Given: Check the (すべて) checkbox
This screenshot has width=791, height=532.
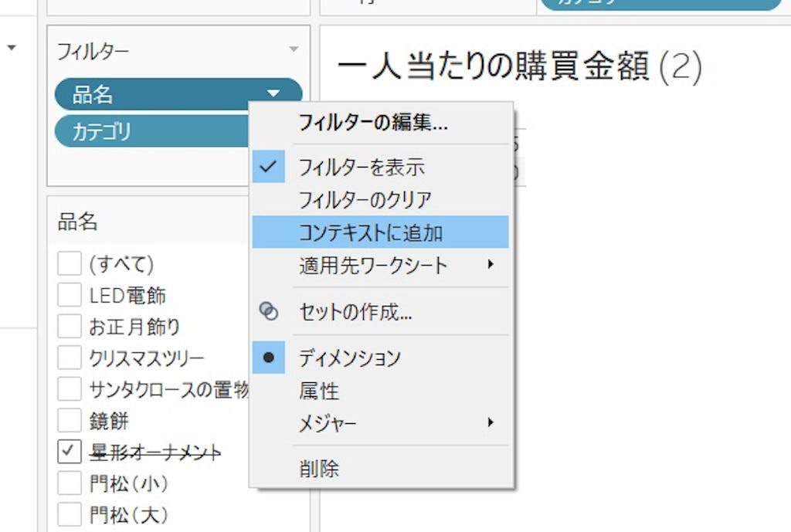Looking at the screenshot, I should tap(70, 264).
